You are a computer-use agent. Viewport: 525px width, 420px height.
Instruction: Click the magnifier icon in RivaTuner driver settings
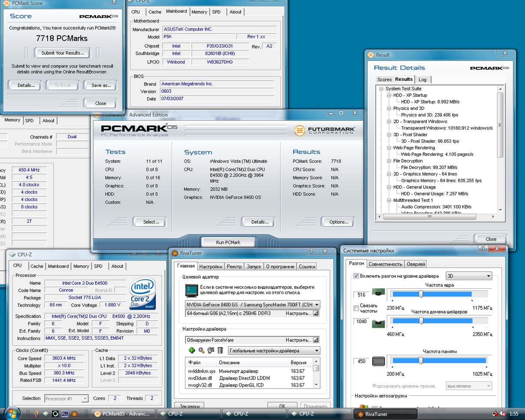tap(201, 351)
